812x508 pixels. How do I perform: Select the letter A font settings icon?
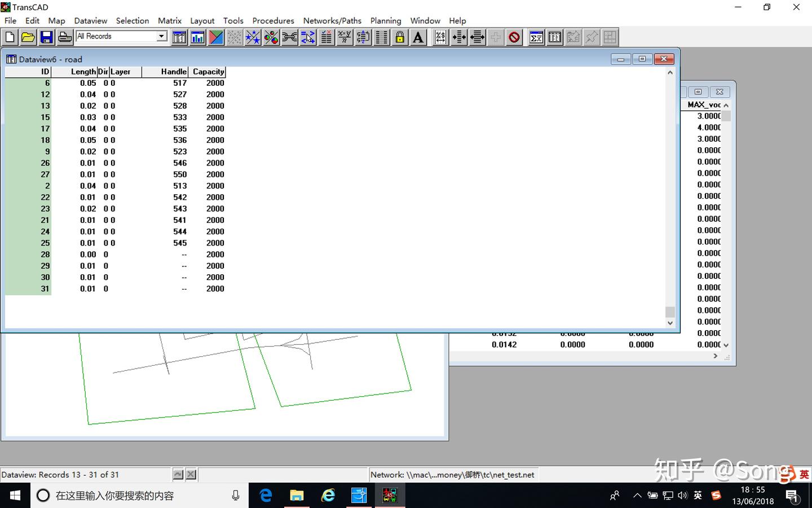pos(418,37)
